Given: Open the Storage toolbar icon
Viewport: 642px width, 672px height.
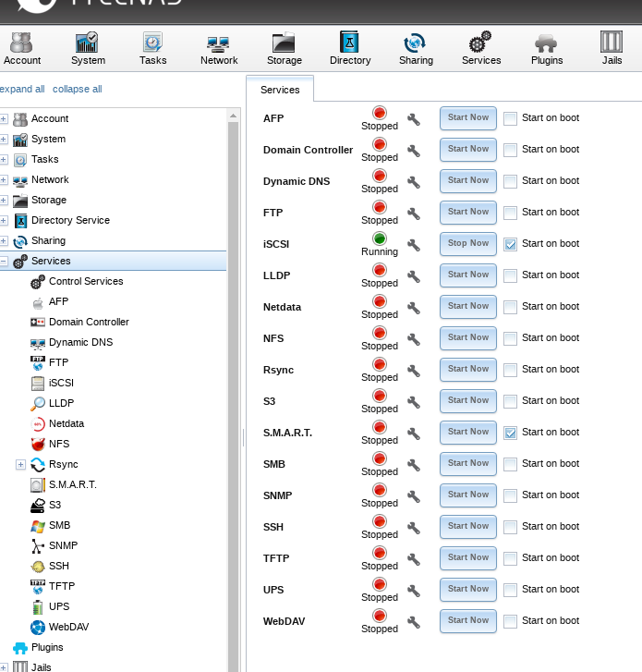Looking at the screenshot, I should (x=285, y=48).
